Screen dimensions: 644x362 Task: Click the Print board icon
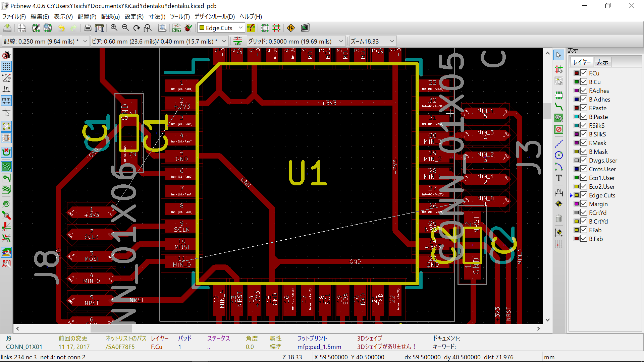coord(88,28)
